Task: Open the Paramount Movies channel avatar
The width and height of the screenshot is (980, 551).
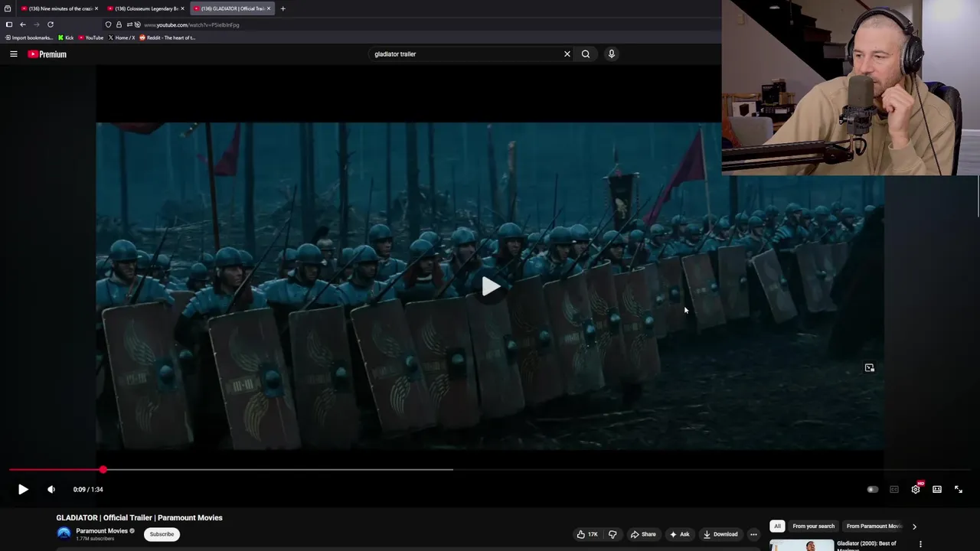Action: click(x=64, y=533)
